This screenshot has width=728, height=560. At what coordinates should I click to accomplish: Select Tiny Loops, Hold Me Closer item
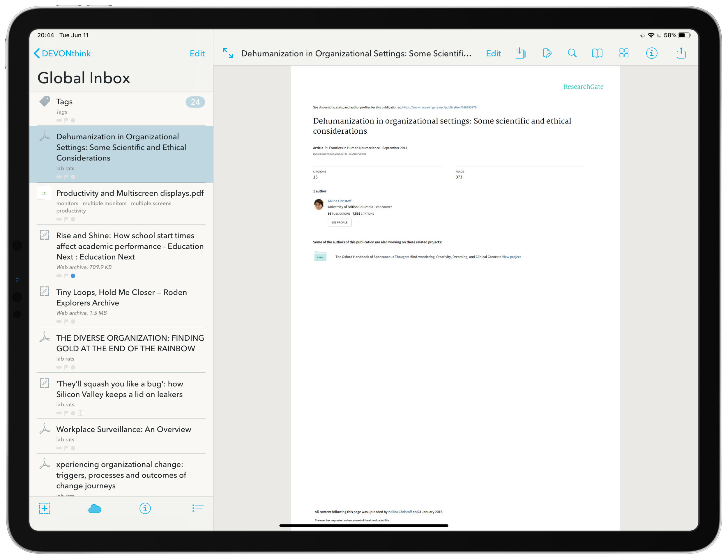[121, 298]
